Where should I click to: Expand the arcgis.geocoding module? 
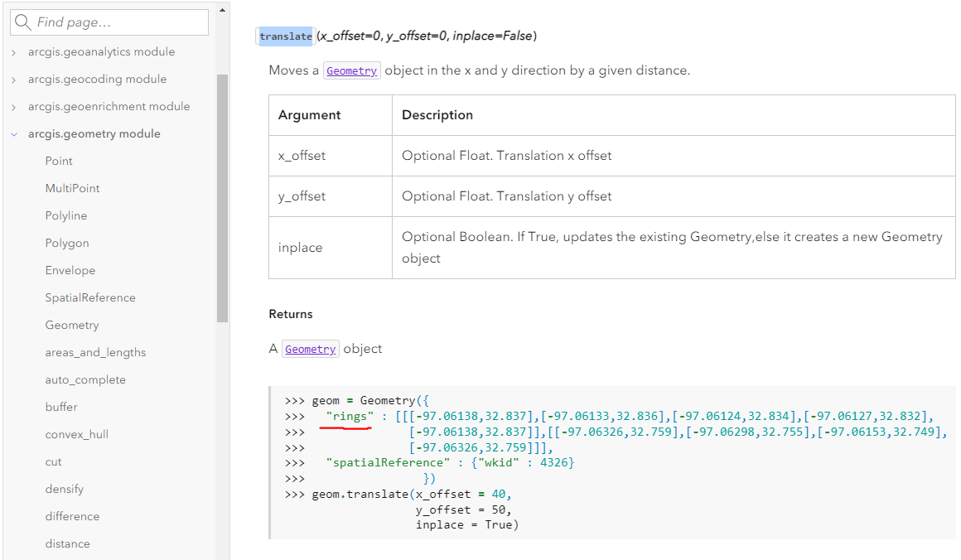(x=14, y=78)
